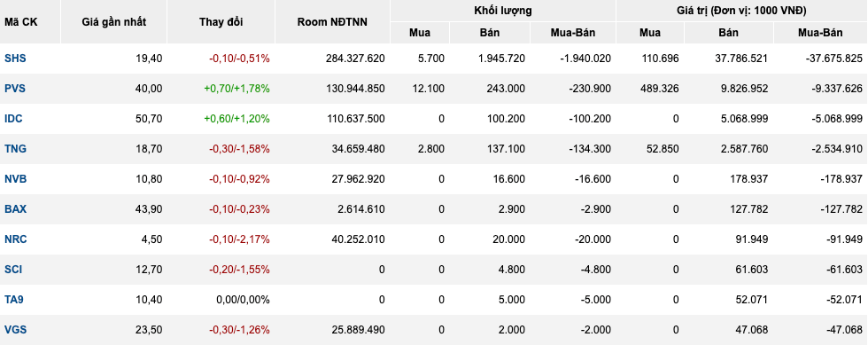Open the TNG stock symbol
Image resolution: width=868 pixels, height=345 pixels.
click(x=16, y=149)
